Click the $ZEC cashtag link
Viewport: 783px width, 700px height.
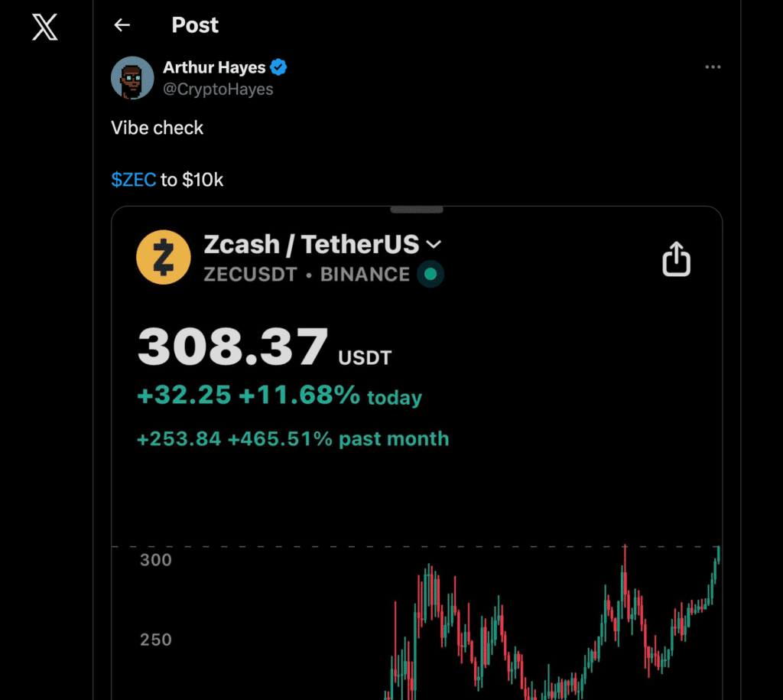tap(134, 180)
